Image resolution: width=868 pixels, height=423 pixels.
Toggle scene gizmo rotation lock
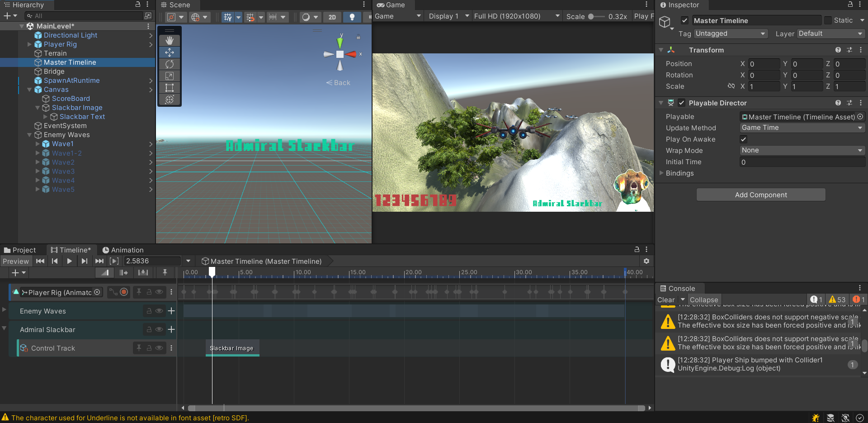(359, 37)
